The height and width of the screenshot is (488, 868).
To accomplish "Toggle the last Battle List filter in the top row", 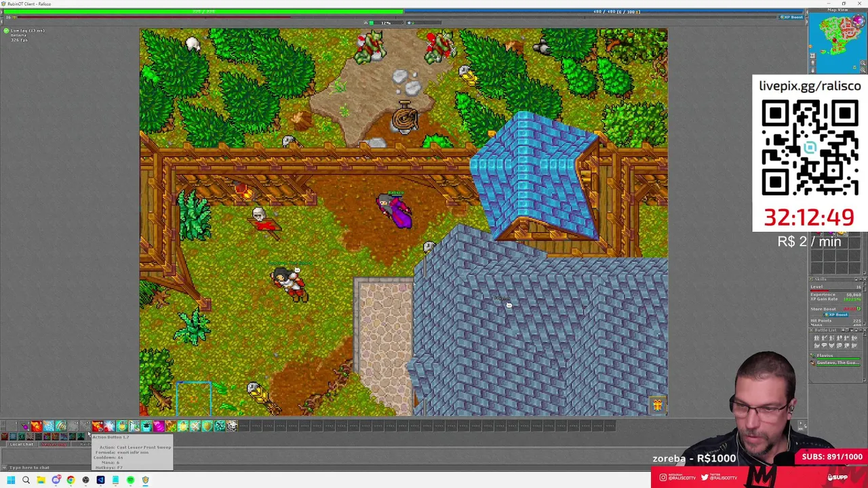I will point(854,338).
